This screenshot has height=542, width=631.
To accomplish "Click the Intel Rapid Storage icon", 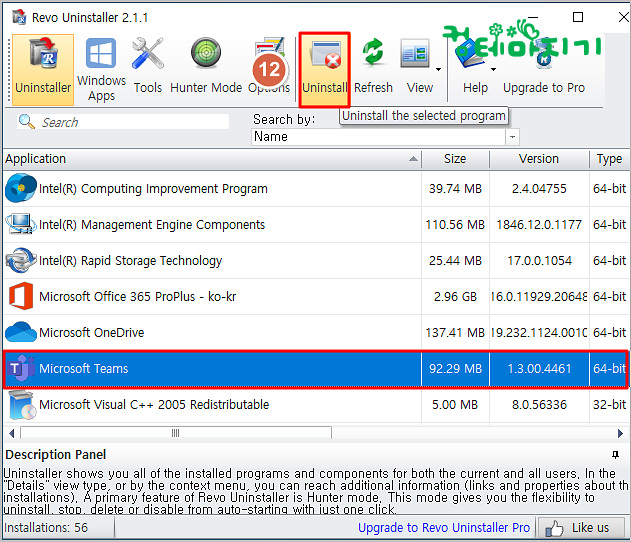I will tap(21, 260).
